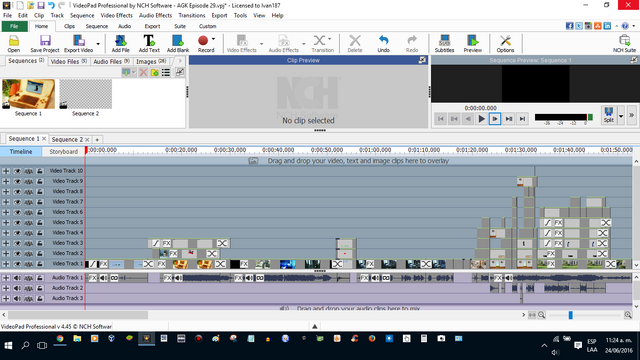Zoom in the timeline with magnifier icon

tap(628, 315)
